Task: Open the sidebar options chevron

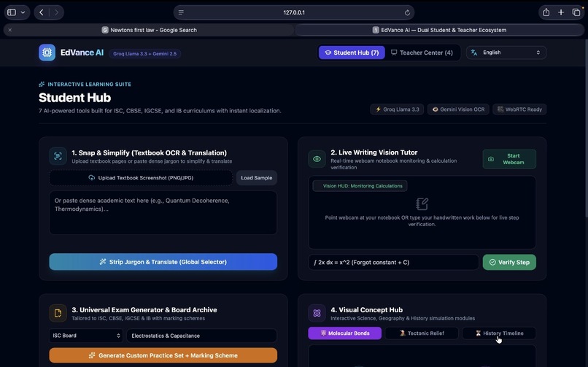Action: pyautogui.click(x=23, y=12)
